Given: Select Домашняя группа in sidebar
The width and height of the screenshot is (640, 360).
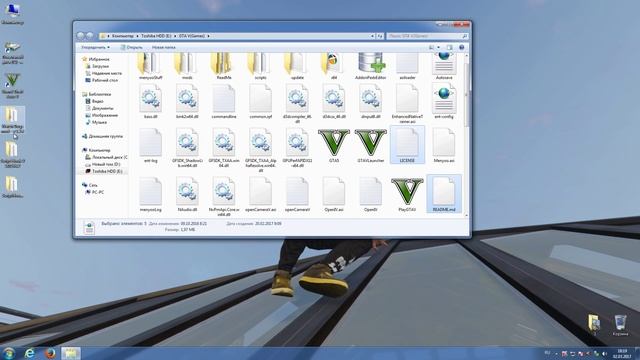Looking at the screenshot, I should pos(102,136).
